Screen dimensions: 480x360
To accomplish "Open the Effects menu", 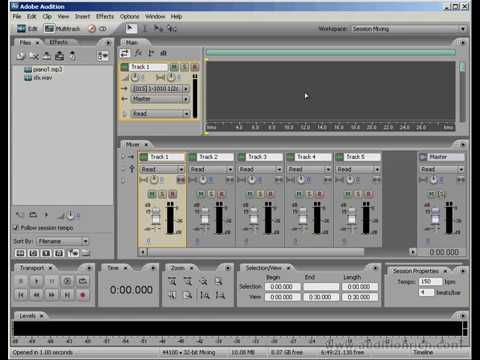I will [x=105, y=16].
